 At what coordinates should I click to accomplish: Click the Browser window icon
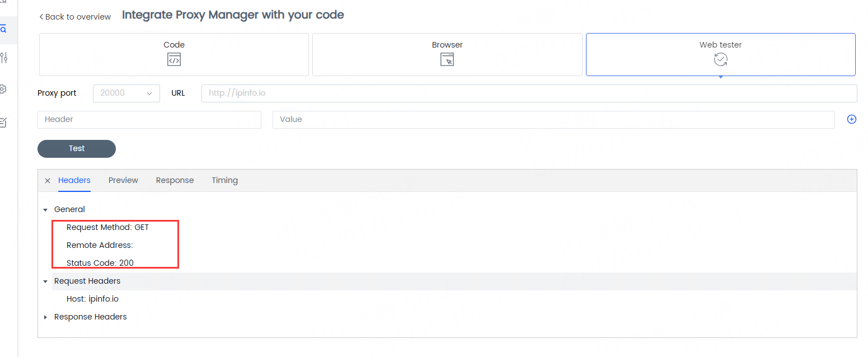tap(447, 59)
